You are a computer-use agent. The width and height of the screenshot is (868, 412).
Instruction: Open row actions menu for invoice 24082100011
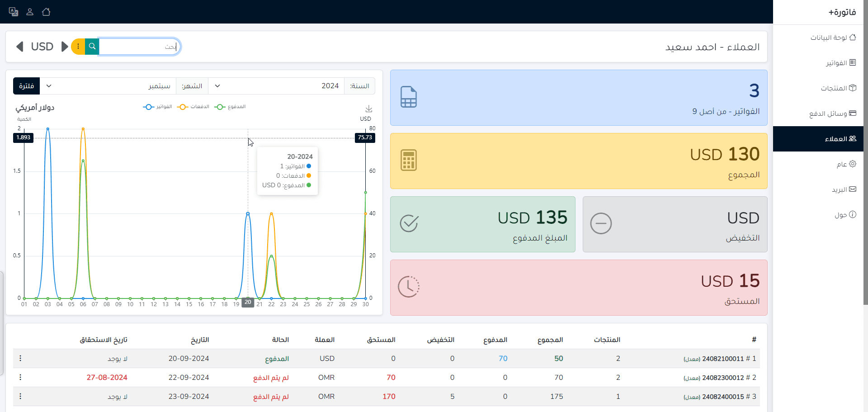[20, 358]
